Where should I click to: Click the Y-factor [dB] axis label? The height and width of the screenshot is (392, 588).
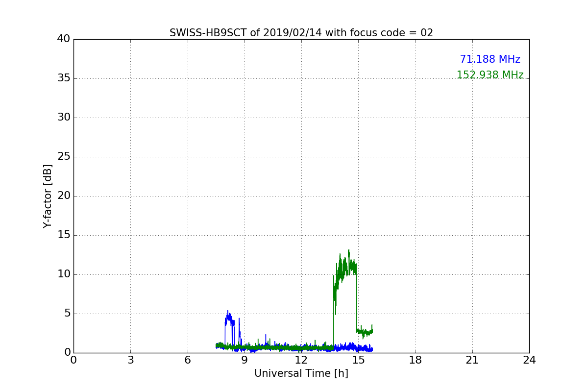48,196
